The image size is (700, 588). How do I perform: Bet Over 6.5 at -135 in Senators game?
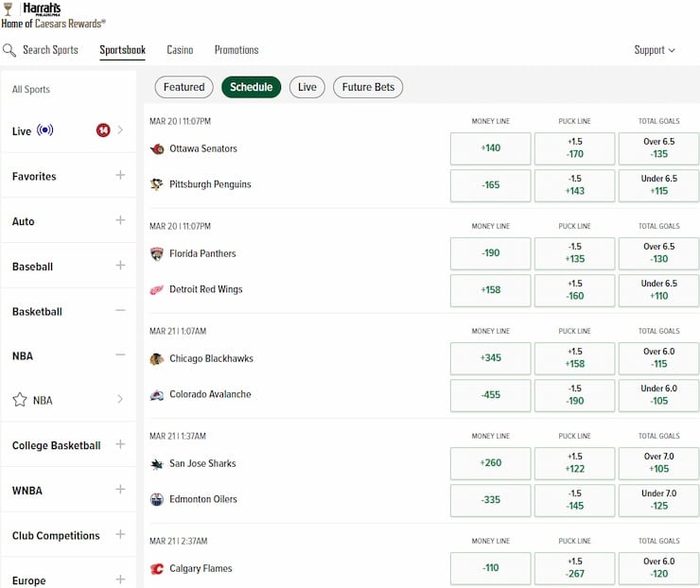coord(659,148)
